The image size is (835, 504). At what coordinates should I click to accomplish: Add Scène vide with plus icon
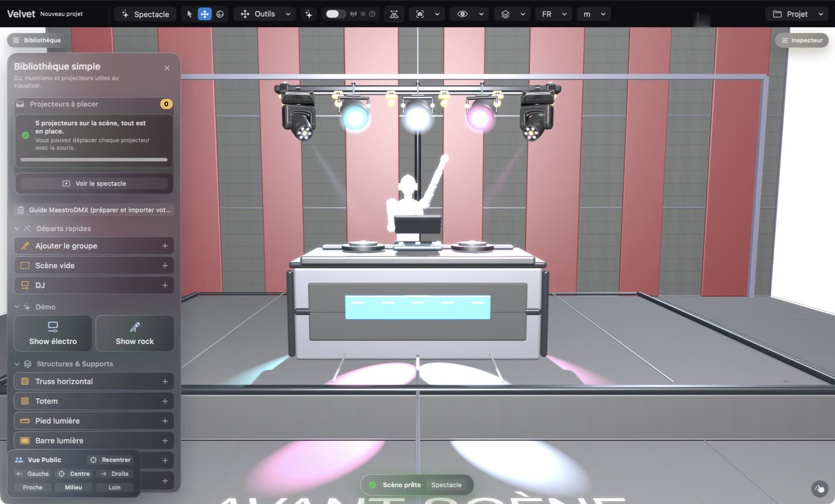(165, 265)
